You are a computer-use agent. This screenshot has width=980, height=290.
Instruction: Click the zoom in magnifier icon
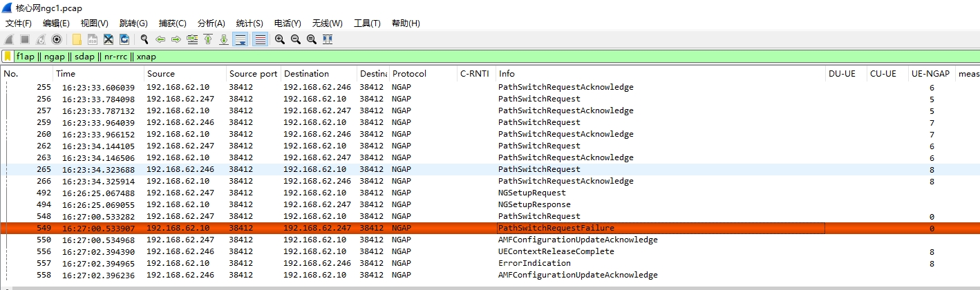280,39
